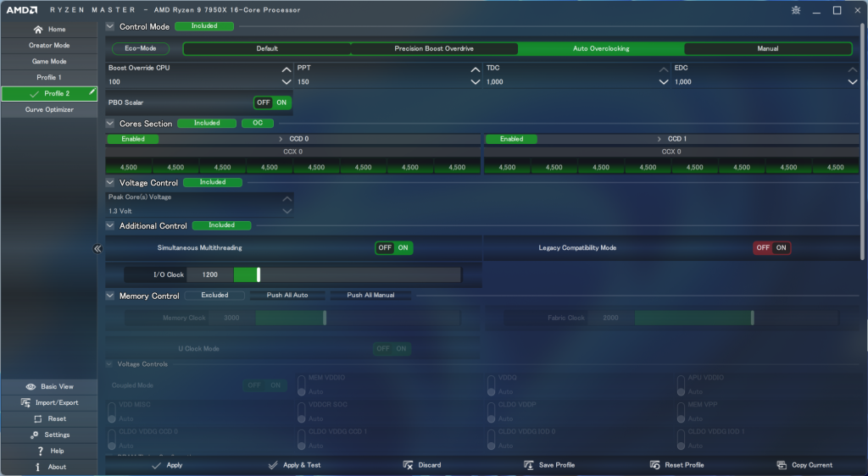Click the pencil edit icon on Profile 2

pyautogui.click(x=92, y=91)
